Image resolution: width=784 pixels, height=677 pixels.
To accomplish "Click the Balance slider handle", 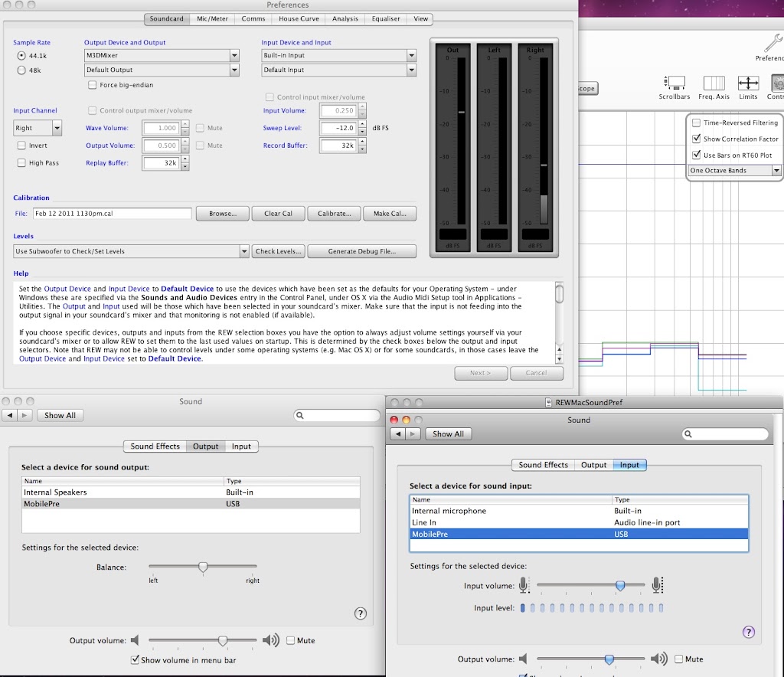I will click(x=203, y=567).
